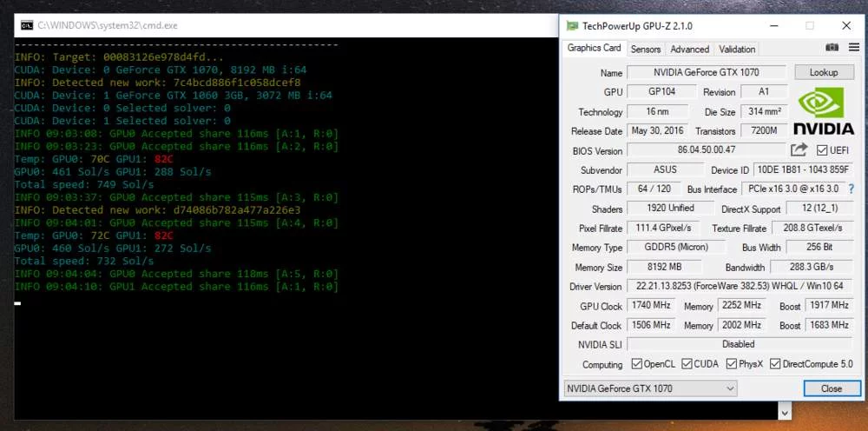This screenshot has height=431, width=868.
Task: Click the Memory Type field GDDR5 (Micron)
Action: pos(676,247)
